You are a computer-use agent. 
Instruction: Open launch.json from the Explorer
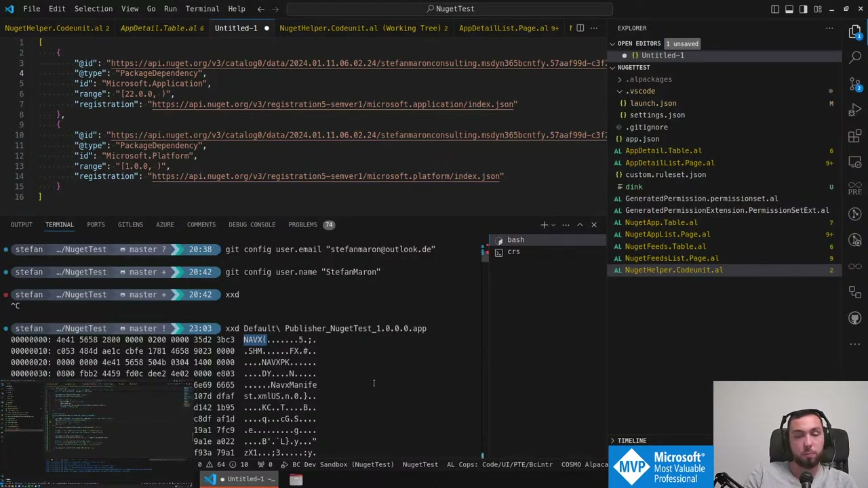pos(653,103)
